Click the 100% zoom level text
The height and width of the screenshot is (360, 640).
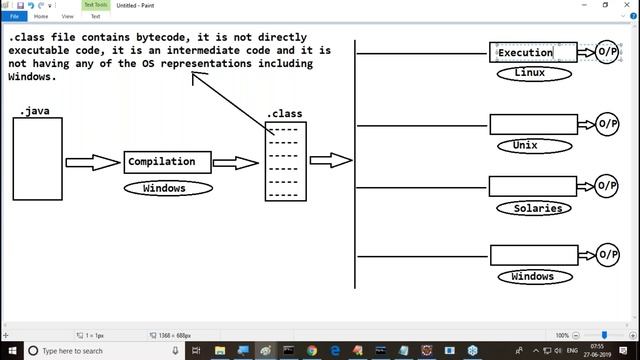562,335
